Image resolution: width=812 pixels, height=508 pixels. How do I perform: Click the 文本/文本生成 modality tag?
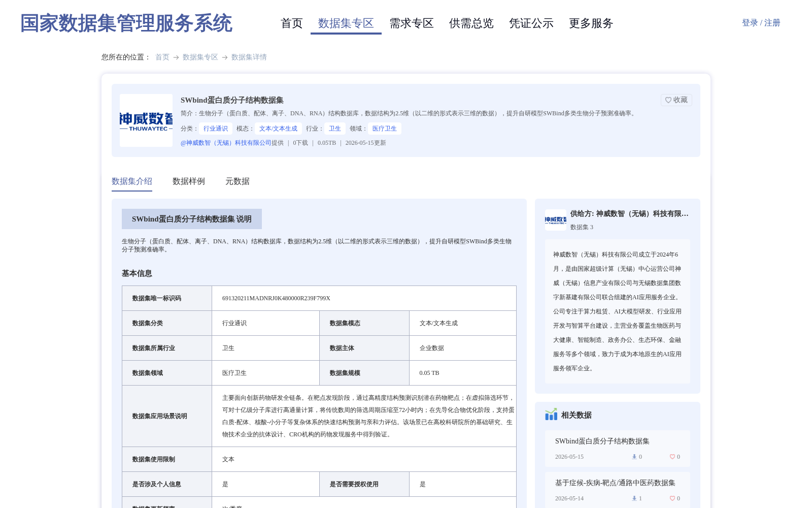coord(278,129)
